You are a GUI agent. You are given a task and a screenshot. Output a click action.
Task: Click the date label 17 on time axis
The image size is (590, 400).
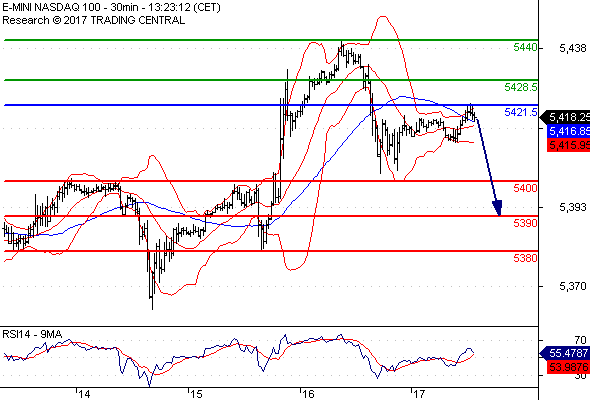point(419,394)
